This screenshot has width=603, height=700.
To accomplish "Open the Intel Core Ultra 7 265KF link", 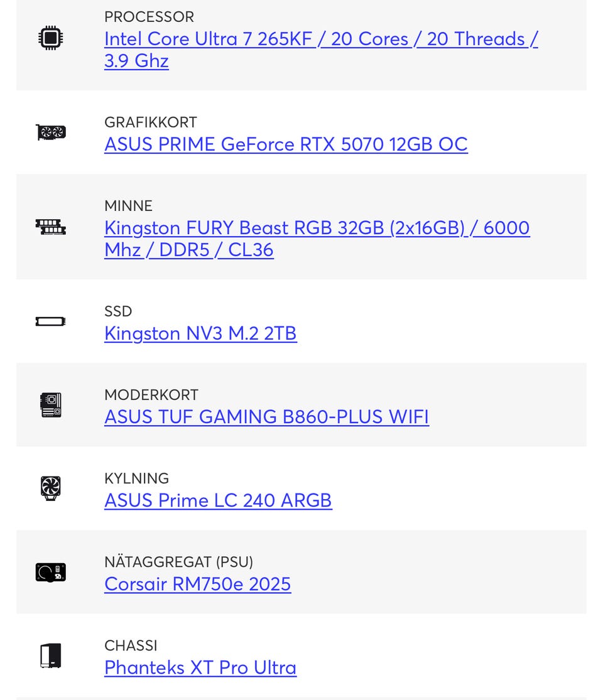I will 320,39.
